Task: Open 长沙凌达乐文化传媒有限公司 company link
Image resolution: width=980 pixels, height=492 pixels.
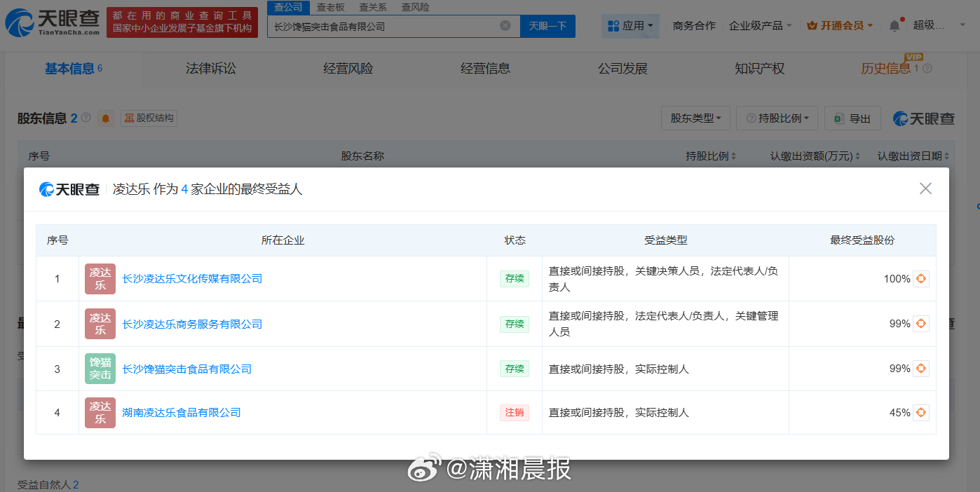Action: point(192,279)
